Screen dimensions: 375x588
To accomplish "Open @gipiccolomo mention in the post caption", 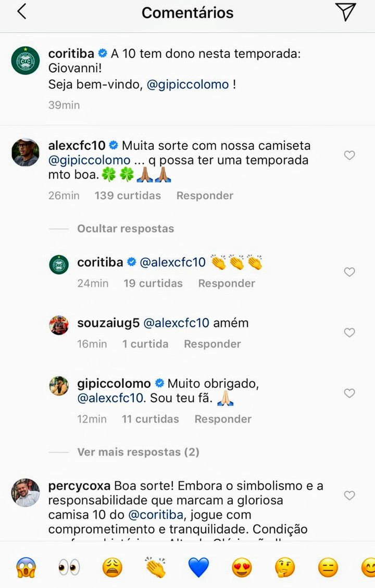I will pyautogui.click(x=188, y=84).
